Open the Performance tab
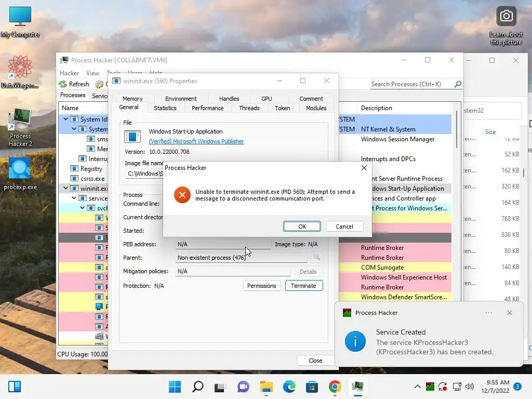Screen dimensions: 532x399 point(207,108)
